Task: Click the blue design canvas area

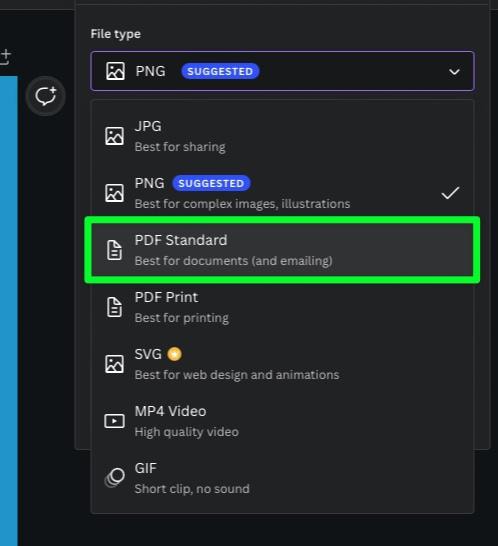Action: pyautogui.click(x=9, y=310)
